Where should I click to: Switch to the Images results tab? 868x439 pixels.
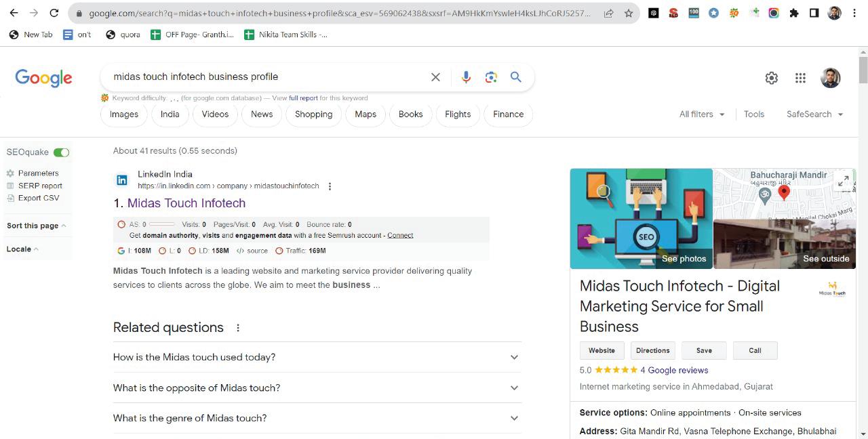124,114
